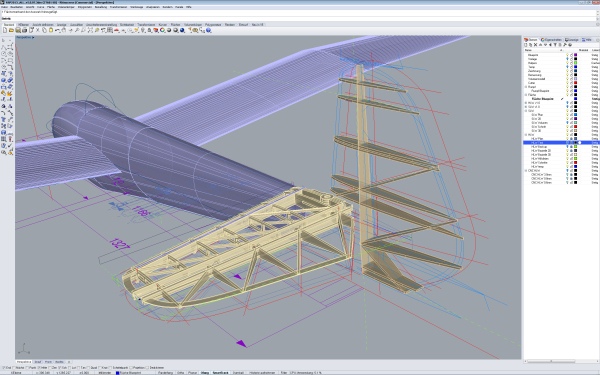
Task: Toggle visibility bulb of Cutter layer
Action: (x=567, y=83)
